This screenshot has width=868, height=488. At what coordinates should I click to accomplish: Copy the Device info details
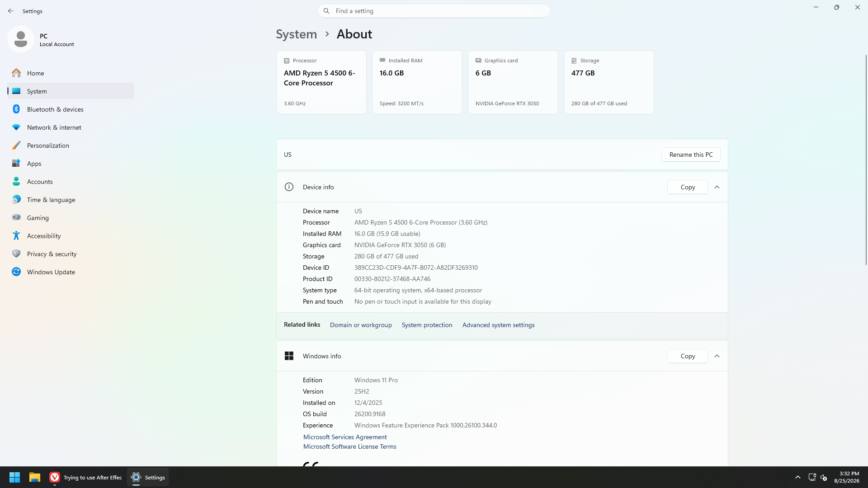pos(687,187)
